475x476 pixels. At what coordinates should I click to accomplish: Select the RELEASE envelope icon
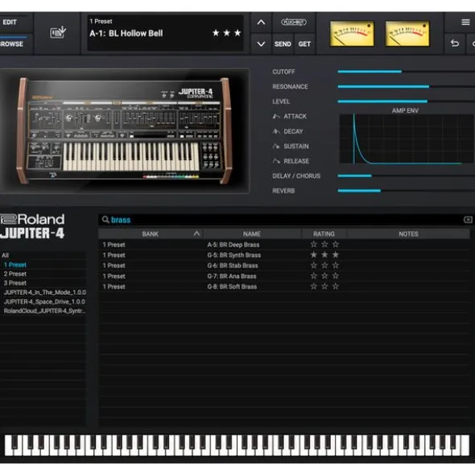pyautogui.click(x=276, y=161)
